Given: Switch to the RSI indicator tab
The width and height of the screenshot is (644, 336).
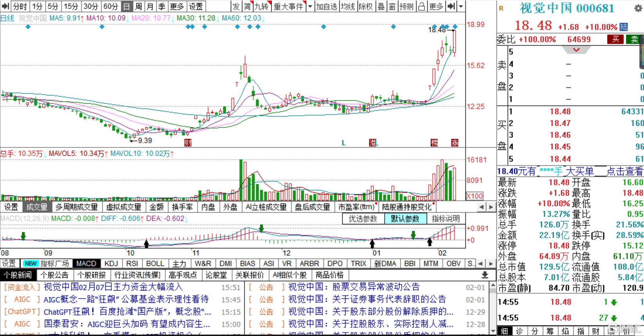Looking at the screenshot, I should pyautogui.click(x=132, y=264).
